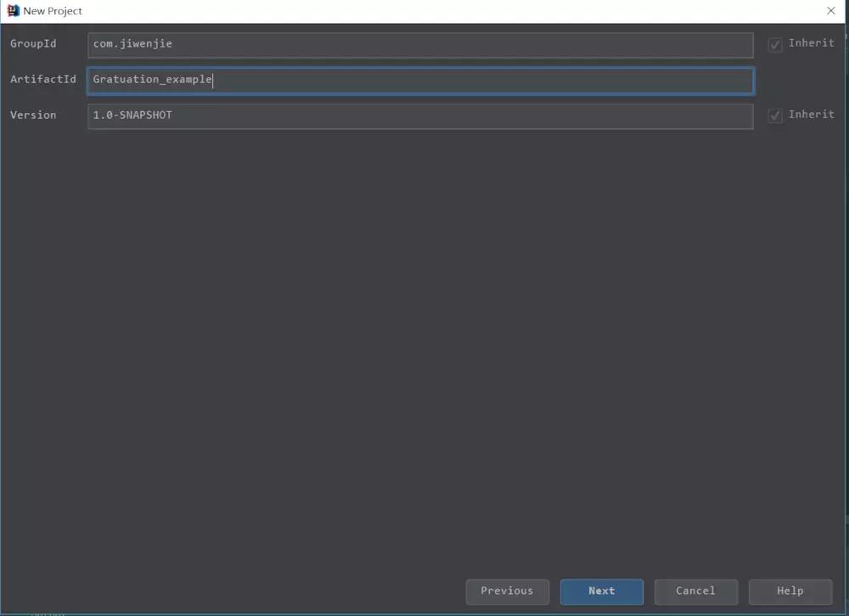
Task: Click the ArtifactId label text
Action: [43, 79]
